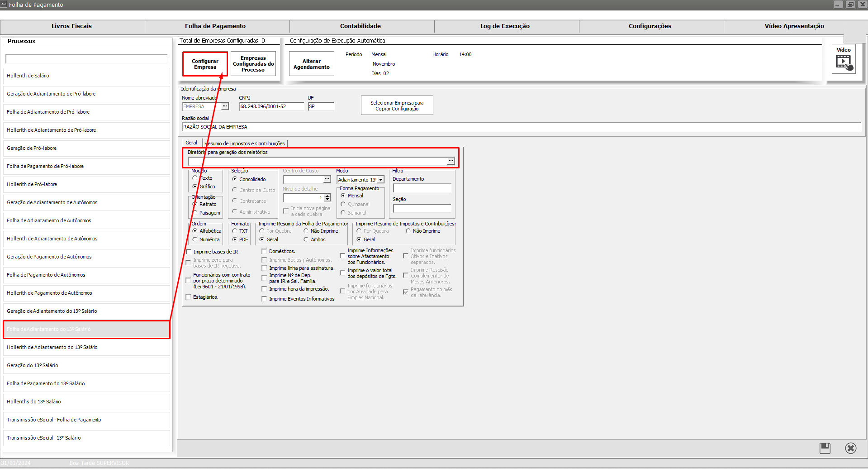Expand the Modo Adiantamento 13º dropdown
The image size is (868, 469).
click(380, 180)
